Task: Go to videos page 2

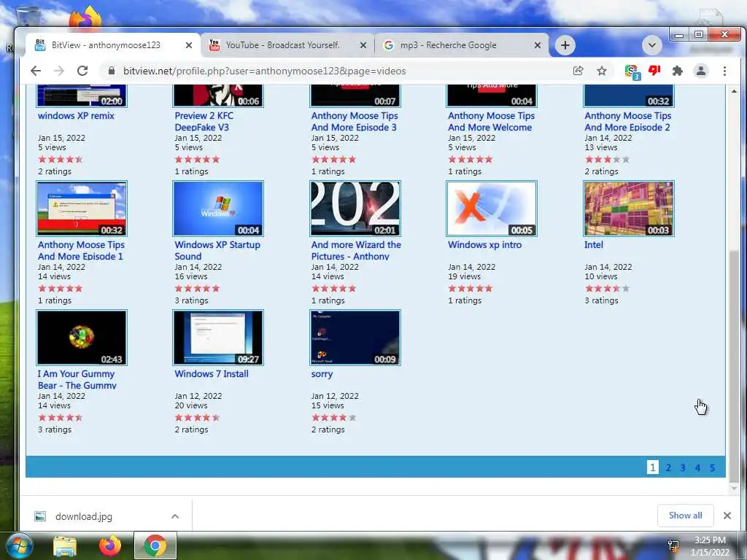Action: click(x=668, y=467)
